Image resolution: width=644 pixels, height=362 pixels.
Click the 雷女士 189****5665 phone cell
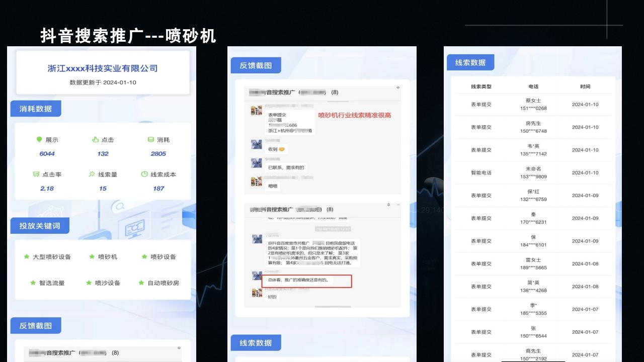(533, 264)
